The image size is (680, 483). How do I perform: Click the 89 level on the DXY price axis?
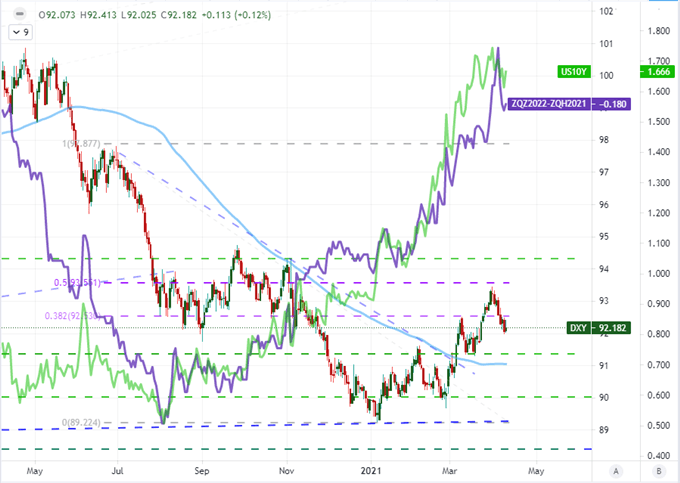pos(604,430)
